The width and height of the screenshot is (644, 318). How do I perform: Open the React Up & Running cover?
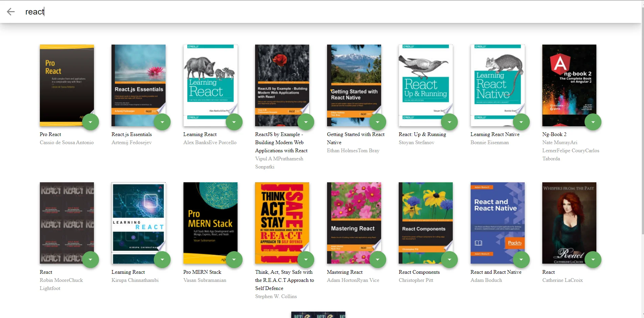[x=426, y=85]
